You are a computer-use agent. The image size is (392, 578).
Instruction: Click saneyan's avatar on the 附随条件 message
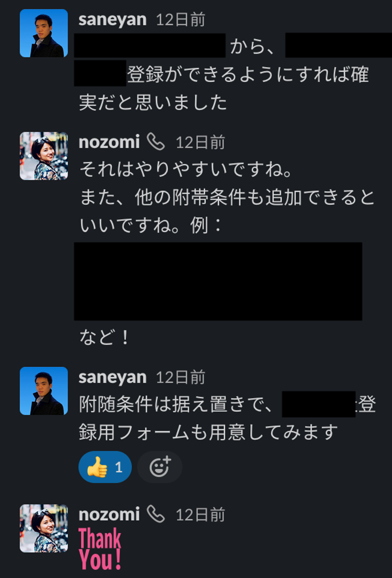pyautogui.click(x=44, y=391)
